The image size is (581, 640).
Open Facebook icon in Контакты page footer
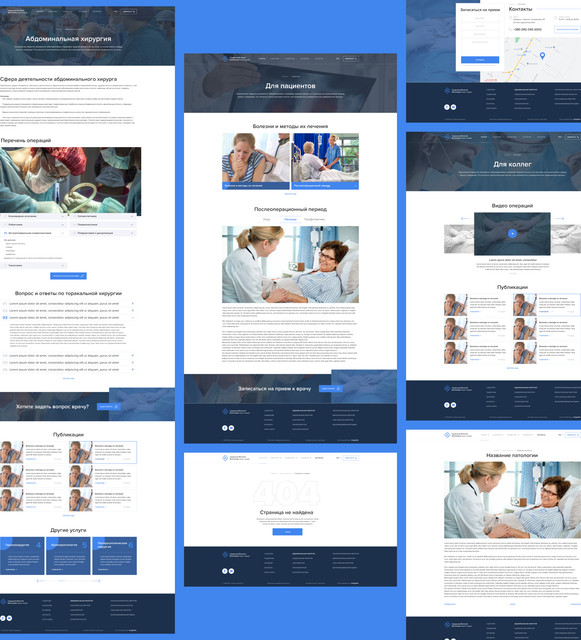point(447,107)
